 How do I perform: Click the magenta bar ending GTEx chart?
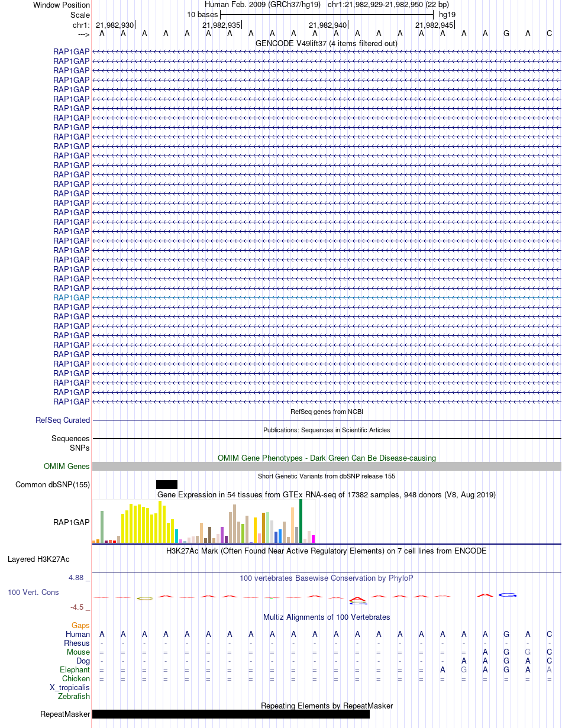click(313, 539)
